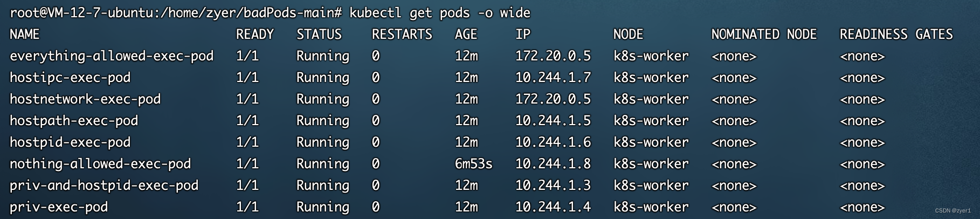This screenshot has width=980, height=219.
Task: Click the NAME column header
Action: [25, 35]
